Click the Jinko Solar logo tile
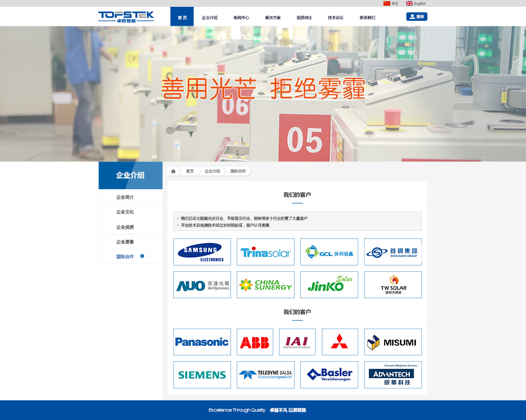 (329, 284)
